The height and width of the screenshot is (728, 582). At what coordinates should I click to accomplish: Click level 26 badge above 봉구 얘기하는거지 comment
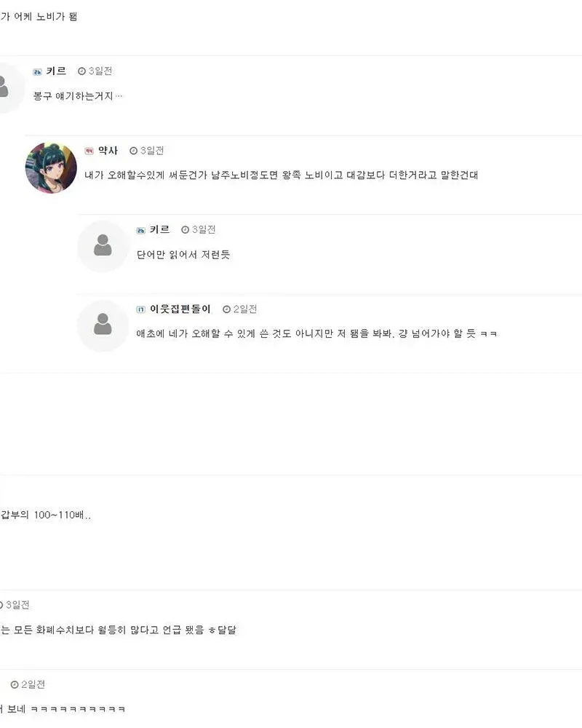pos(37,72)
